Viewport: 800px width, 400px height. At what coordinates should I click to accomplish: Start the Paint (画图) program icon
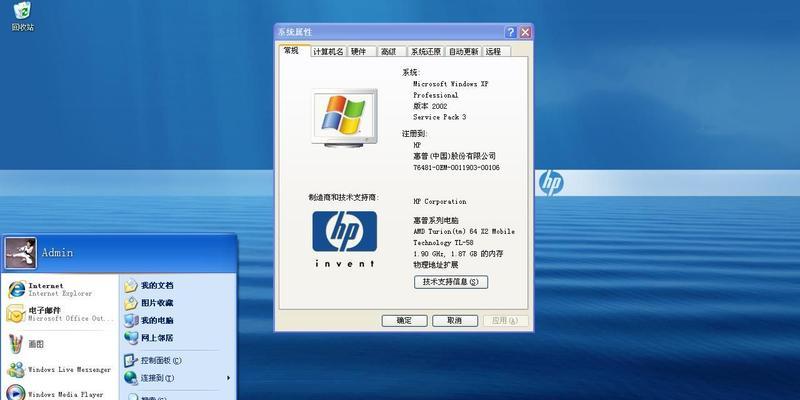point(16,344)
